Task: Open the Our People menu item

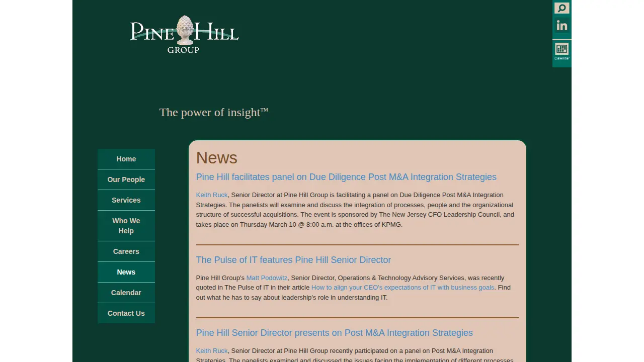Action: tap(126, 179)
